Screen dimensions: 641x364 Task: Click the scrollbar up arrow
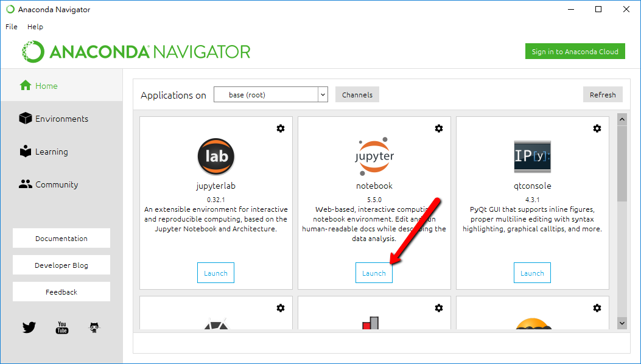click(622, 119)
